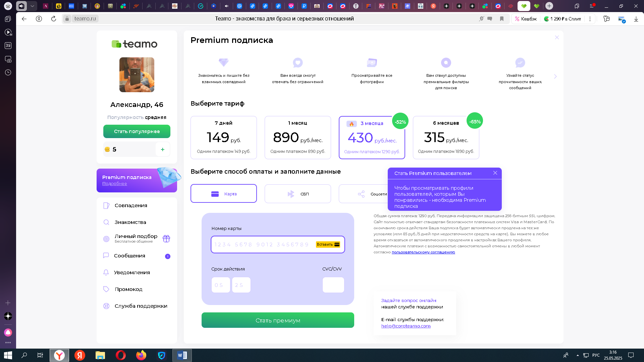644x362 pixels.
Task: Choose the 6 месяцев tariff card
Action: point(446,137)
